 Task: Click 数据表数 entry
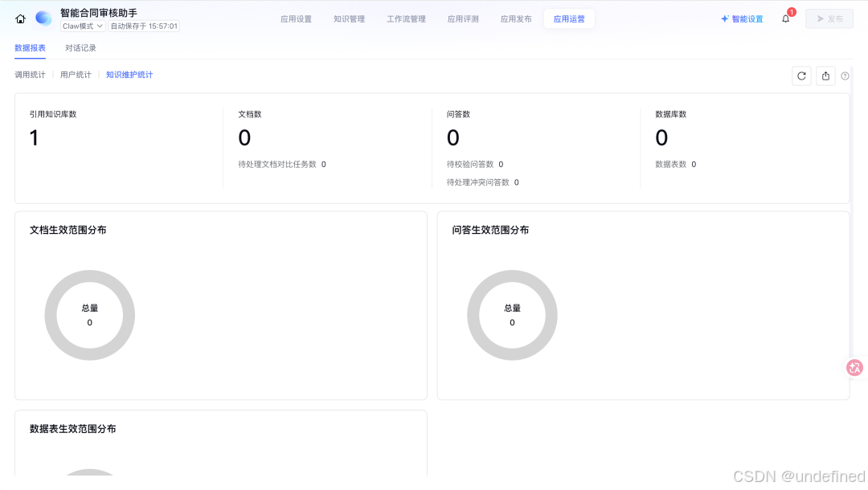point(676,164)
